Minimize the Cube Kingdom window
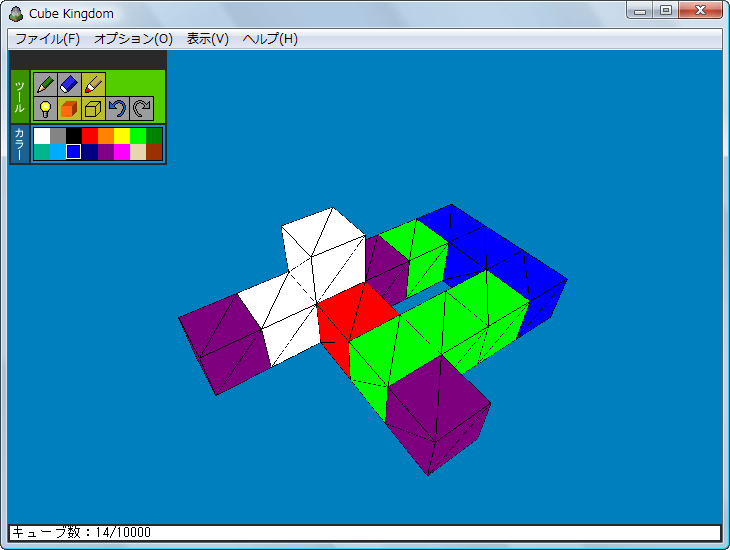The height and width of the screenshot is (550, 730). (x=640, y=10)
